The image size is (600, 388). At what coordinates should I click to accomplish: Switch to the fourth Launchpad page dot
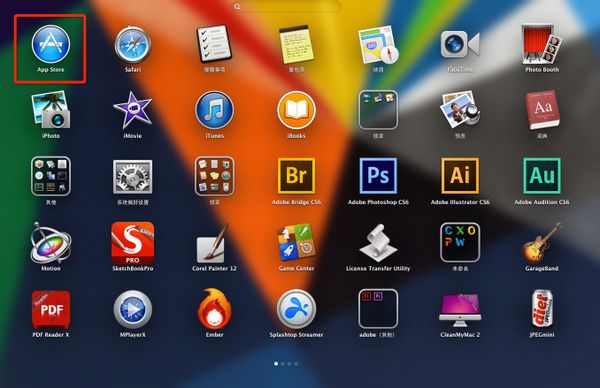coord(296,364)
